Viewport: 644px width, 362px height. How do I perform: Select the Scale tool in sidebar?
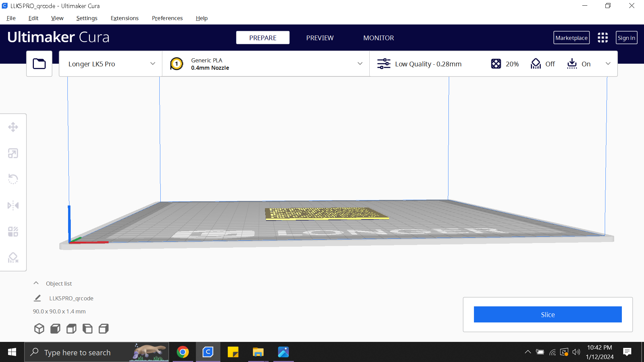[13, 153]
